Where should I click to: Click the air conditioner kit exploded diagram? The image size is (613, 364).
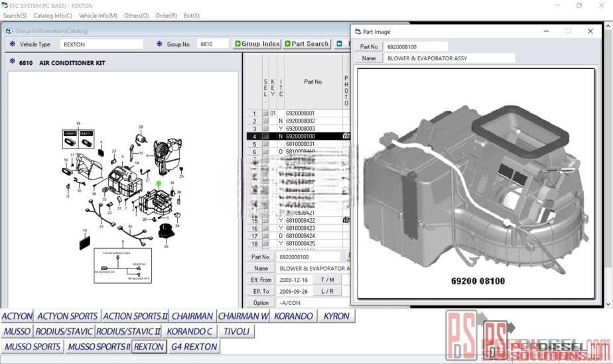point(123,190)
